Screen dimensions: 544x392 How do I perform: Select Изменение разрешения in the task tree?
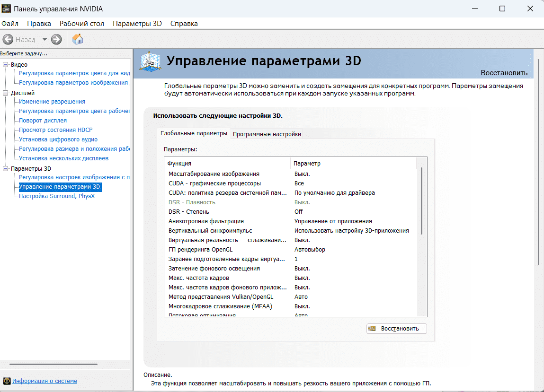coord(52,102)
